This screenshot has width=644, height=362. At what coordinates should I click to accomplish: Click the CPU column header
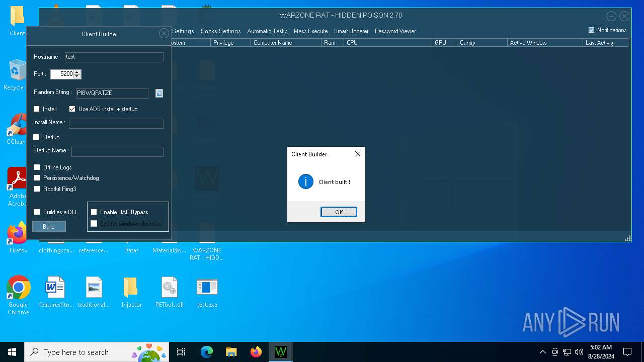[388, 43]
